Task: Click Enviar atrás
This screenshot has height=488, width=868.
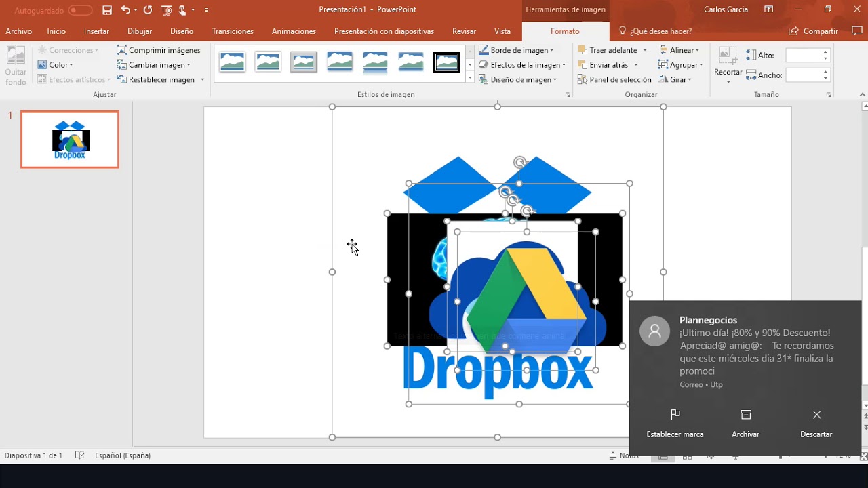Action: [x=603, y=65]
